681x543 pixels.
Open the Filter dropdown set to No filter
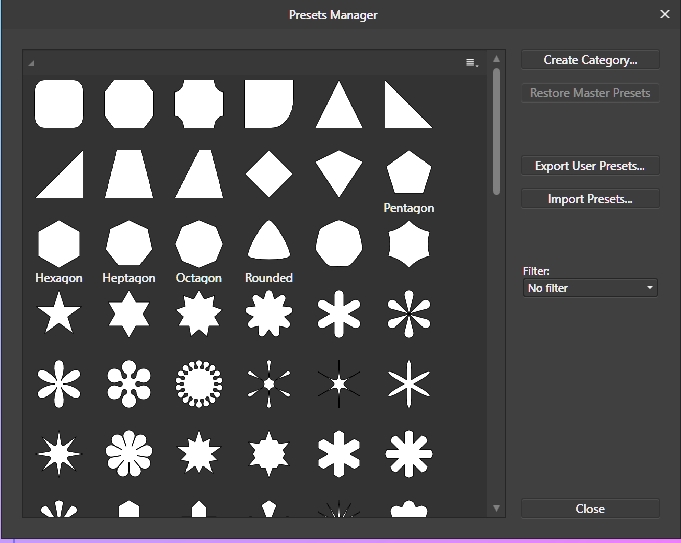tap(590, 288)
